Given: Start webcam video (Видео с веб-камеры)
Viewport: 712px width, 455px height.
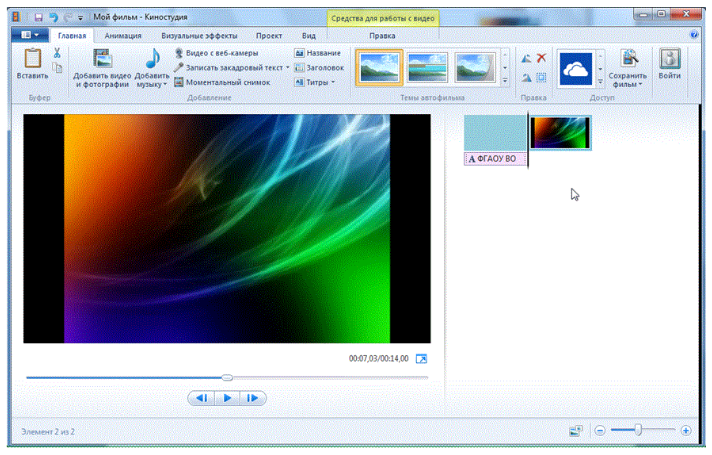Looking at the screenshot, I should click(x=217, y=53).
